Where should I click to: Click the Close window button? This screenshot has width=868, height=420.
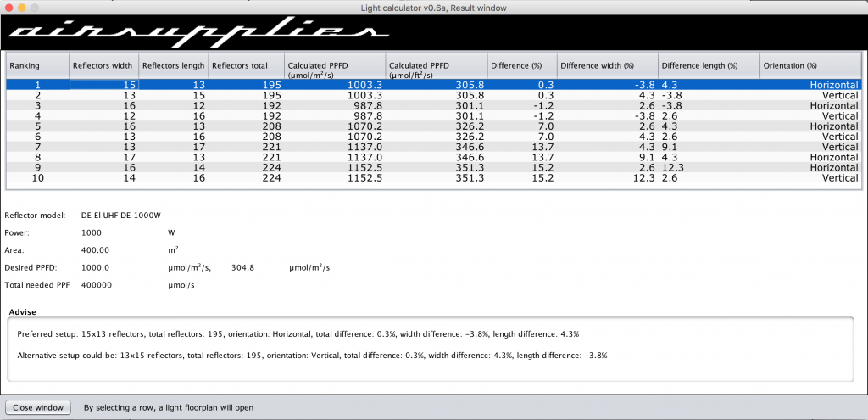(x=39, y=407)
